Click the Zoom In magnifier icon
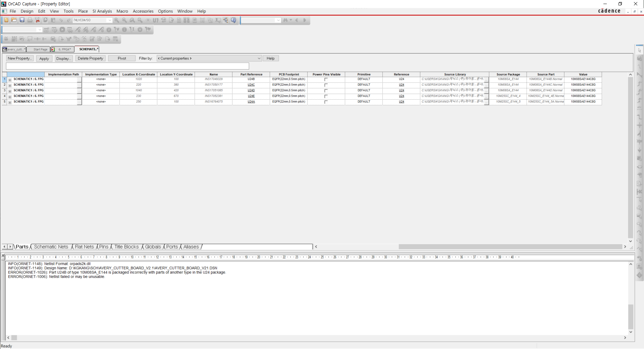The width and height of the screenshot is (644, 349). tap(117, 20)
